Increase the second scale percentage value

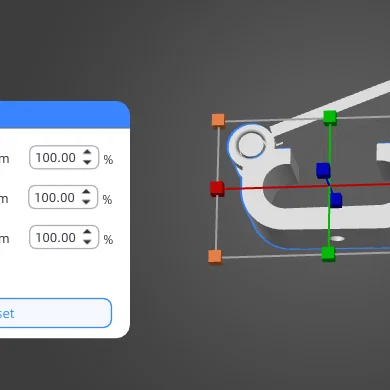[86, 192]
